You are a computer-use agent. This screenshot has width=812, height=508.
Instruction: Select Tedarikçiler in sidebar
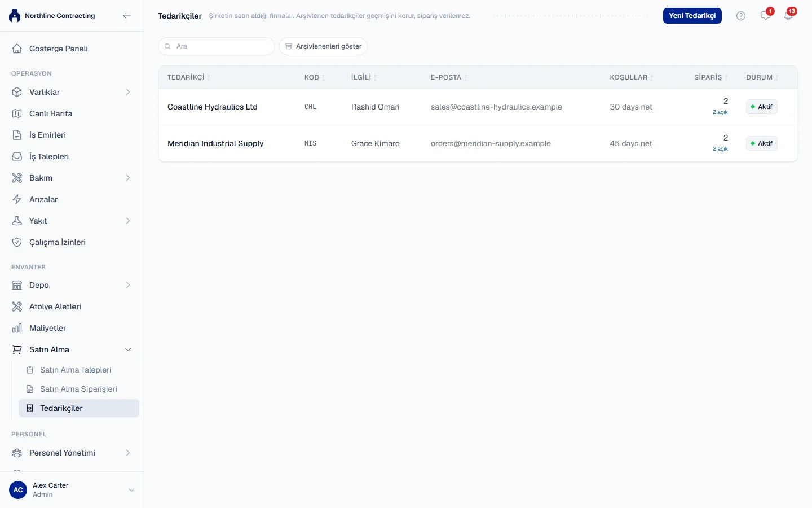point(79,408)
